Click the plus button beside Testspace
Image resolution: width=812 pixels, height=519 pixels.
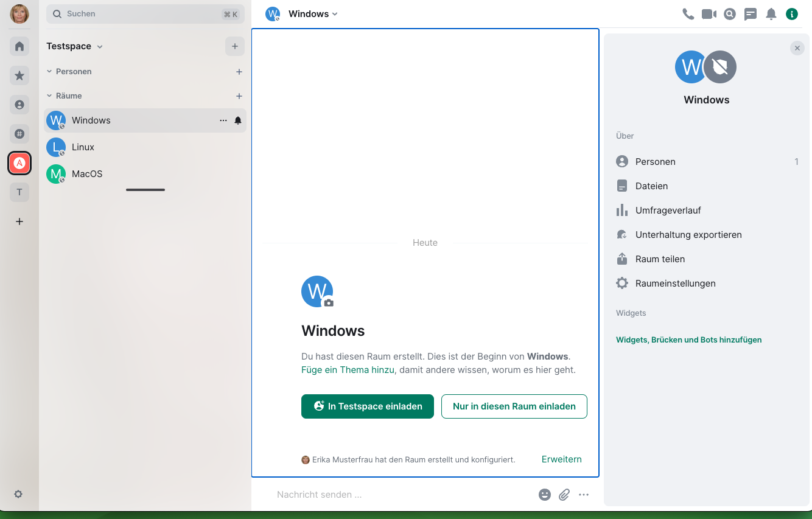click(235, 46)
